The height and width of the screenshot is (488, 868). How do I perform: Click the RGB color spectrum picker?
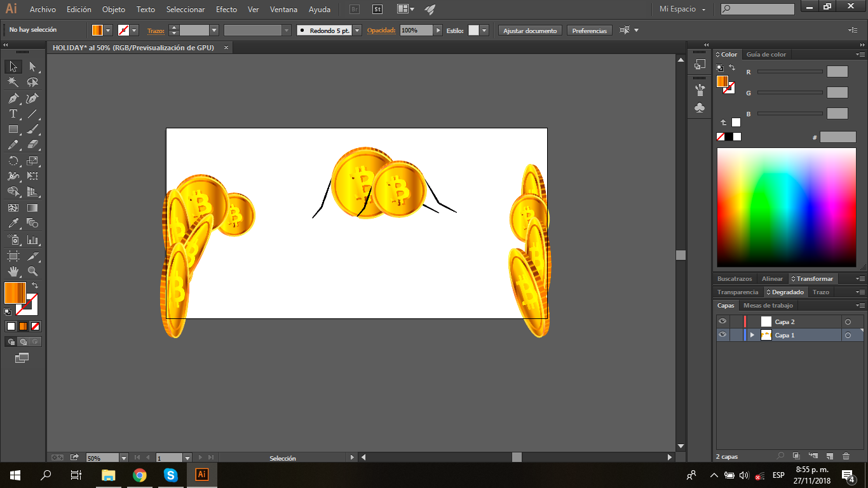(x=787, y=208)
